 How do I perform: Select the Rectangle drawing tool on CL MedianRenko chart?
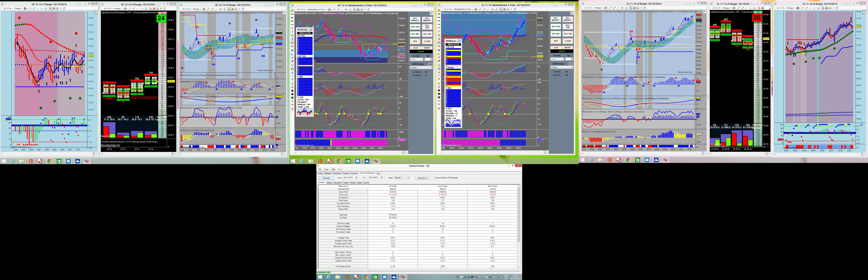(439, 69)
